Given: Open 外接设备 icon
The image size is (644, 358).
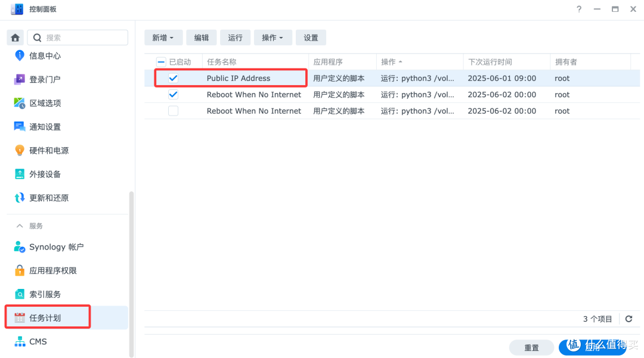Looking at the screenshot, I should click(19, 175).
